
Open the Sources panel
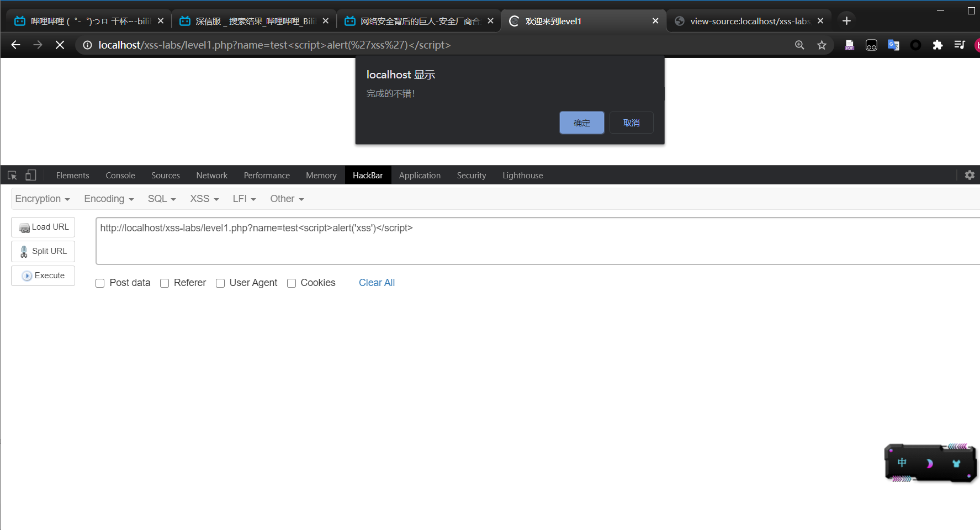point(166,176)
